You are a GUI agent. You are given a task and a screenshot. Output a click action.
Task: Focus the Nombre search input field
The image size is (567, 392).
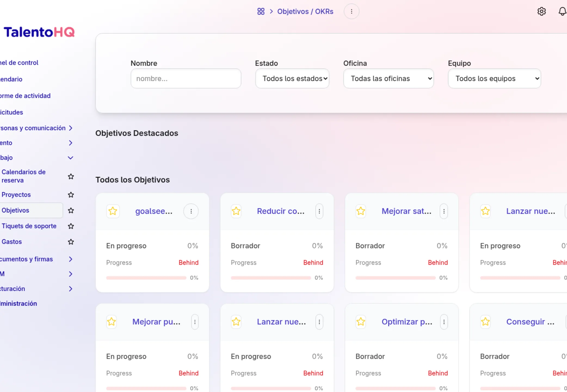point(186,79)
